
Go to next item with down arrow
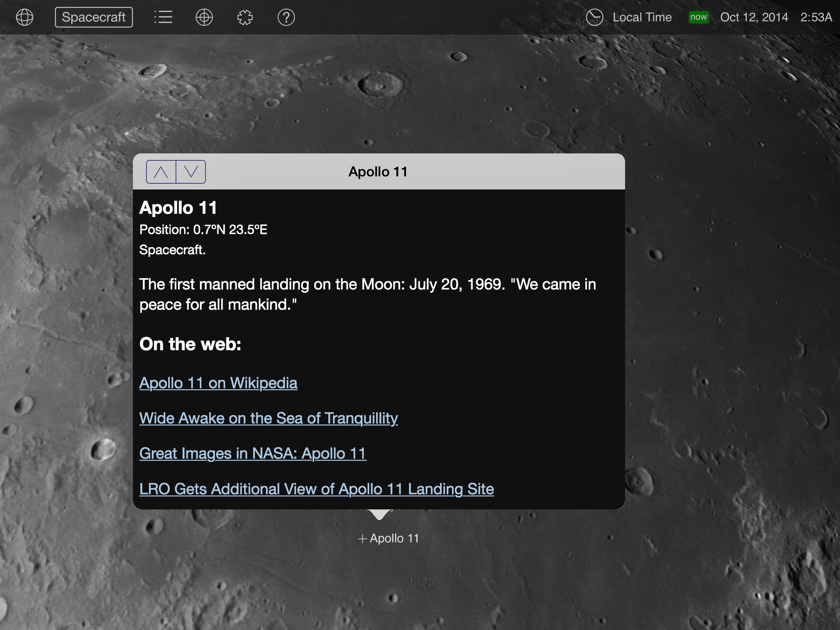click(x=191, y=172)
